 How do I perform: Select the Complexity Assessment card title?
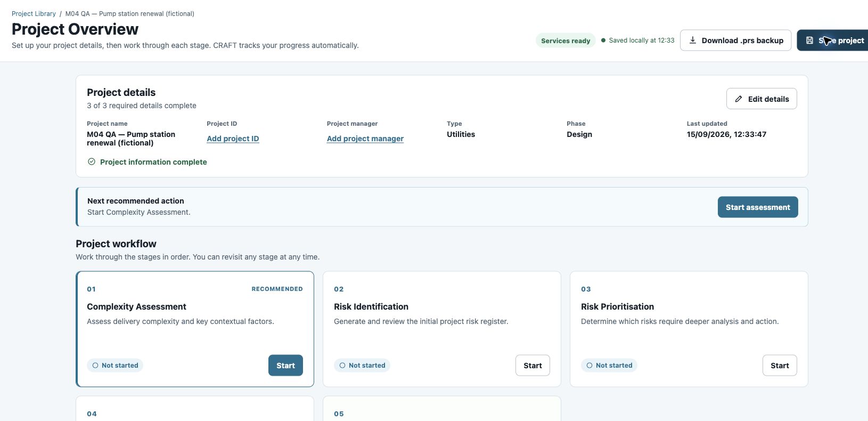point(136,307)
